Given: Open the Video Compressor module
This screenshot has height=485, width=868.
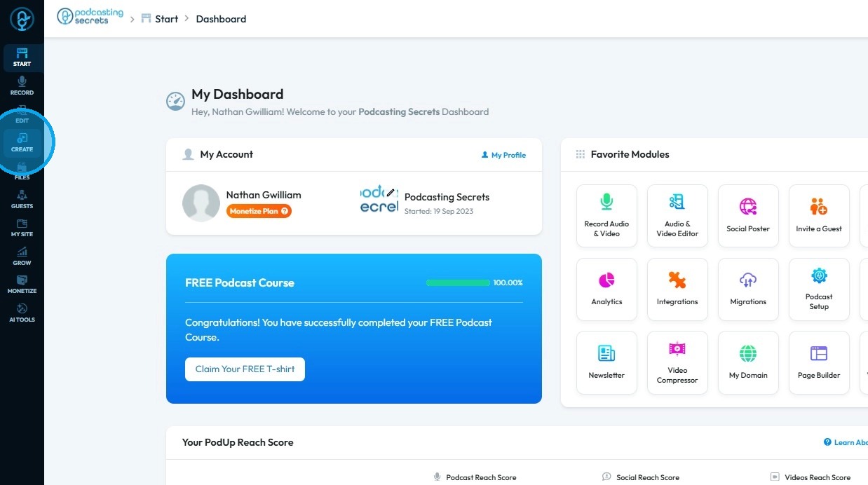Looking at the screenshot, I should click(677, 362).
